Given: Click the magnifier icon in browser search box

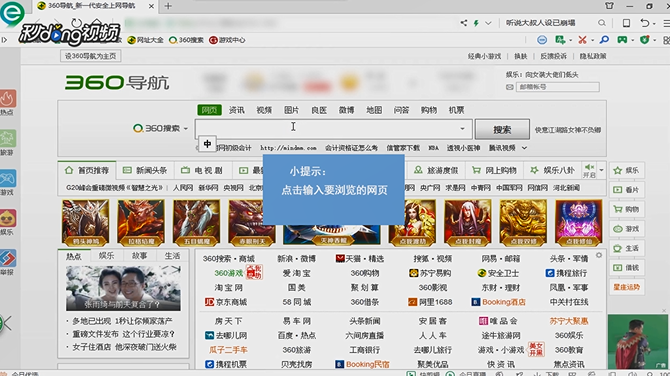Looking at the screenshot, I should pyautogui.click(x=602, y=23).
